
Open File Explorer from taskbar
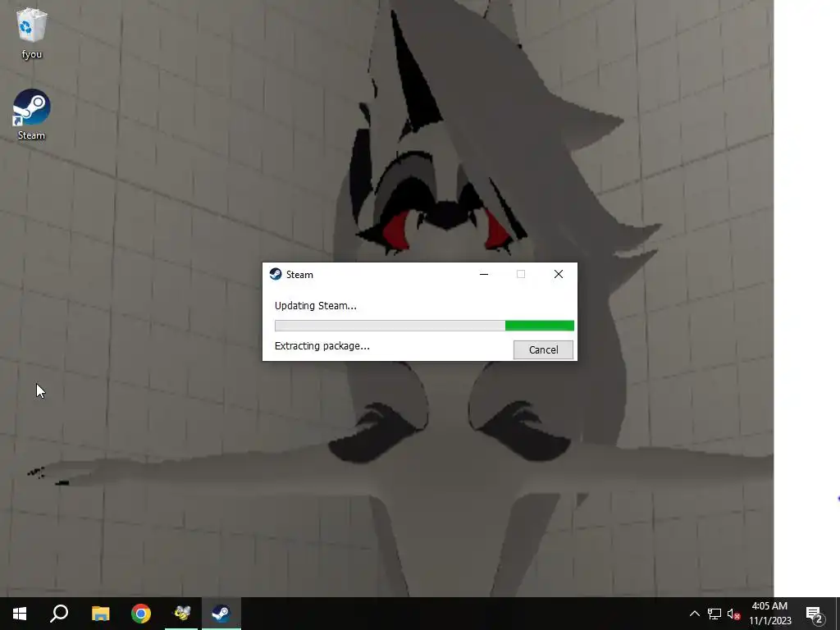coord(100,614)
